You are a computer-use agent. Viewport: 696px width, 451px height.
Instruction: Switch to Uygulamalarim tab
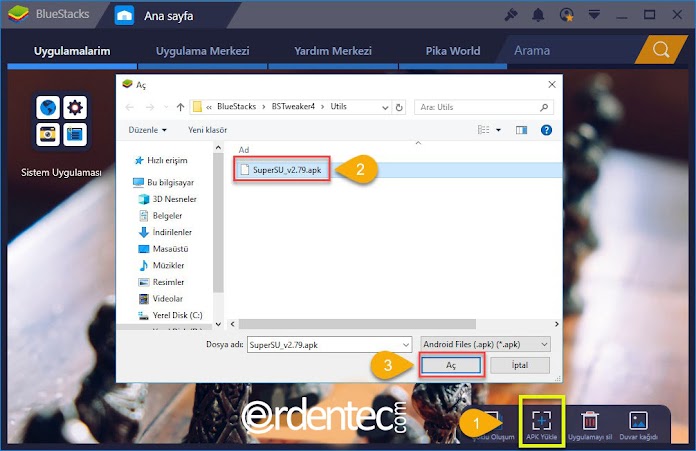pyautogui.click(x=72, y=51)
